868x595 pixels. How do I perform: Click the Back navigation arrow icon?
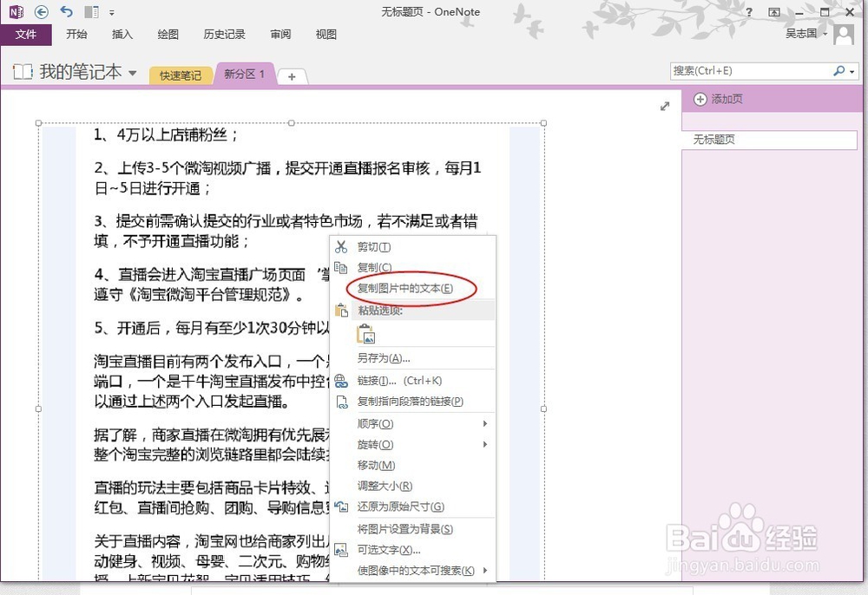(x=40, y=12)
